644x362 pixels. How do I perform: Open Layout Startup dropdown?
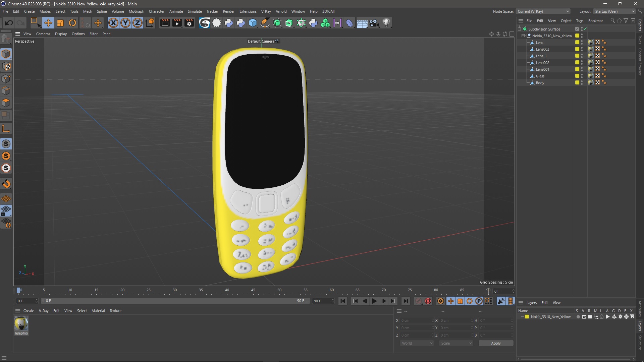pyautogui.click(x=614, y=11)
